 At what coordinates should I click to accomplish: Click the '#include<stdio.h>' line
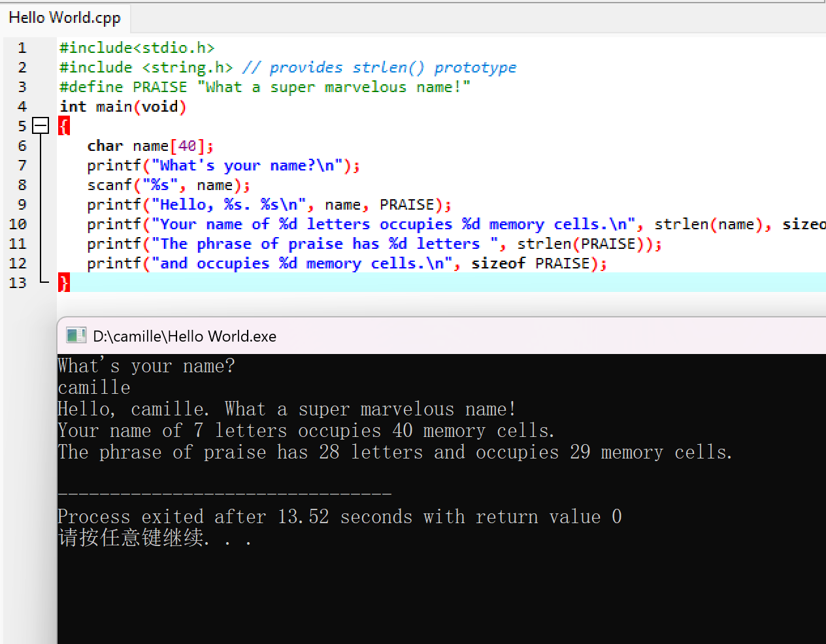[x=137, y=48]
